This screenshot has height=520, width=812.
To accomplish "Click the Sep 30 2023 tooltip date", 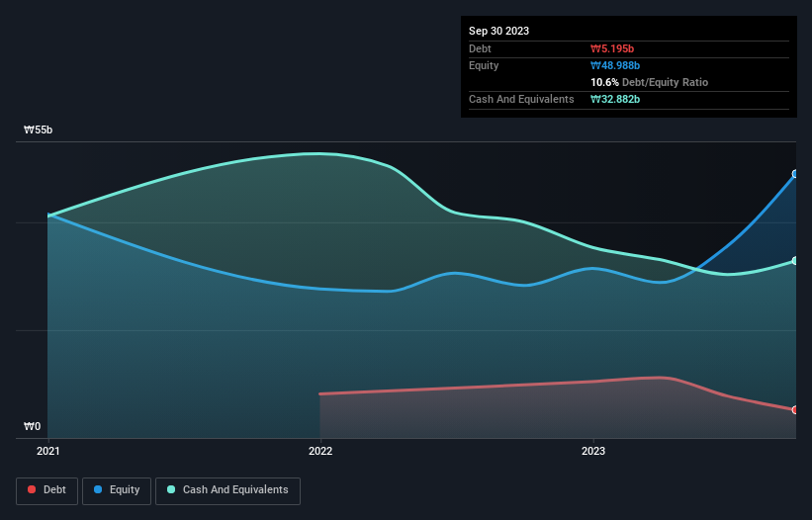I will (498, 31).
